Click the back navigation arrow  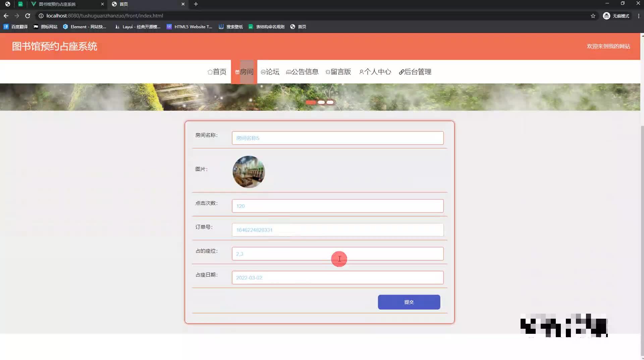click(6, 15)
